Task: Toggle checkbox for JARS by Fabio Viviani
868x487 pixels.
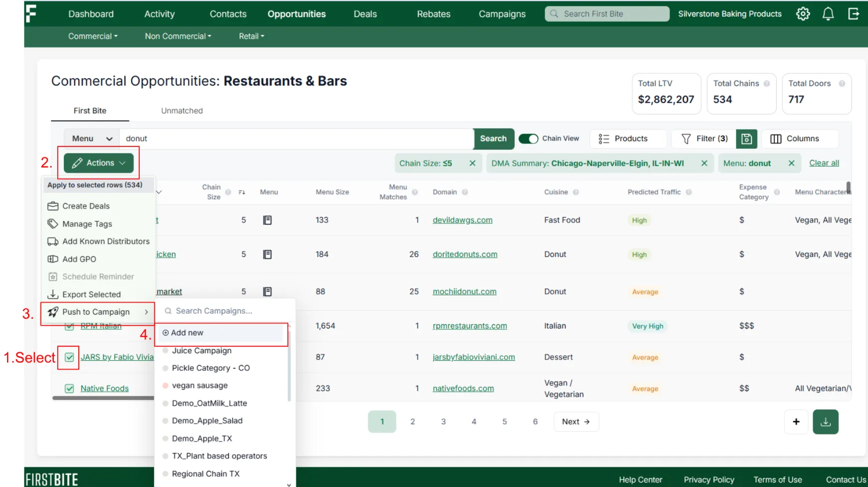Action: point(69,357)
